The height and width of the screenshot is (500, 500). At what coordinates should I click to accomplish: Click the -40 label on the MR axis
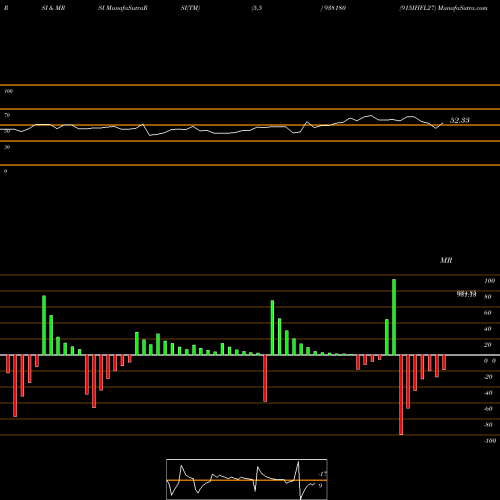pyautogui.click(x=488, y=393)
